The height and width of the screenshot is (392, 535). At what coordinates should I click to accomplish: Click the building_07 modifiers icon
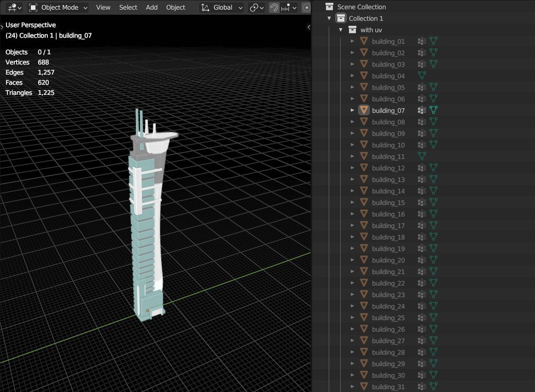(x=422, y=110)
